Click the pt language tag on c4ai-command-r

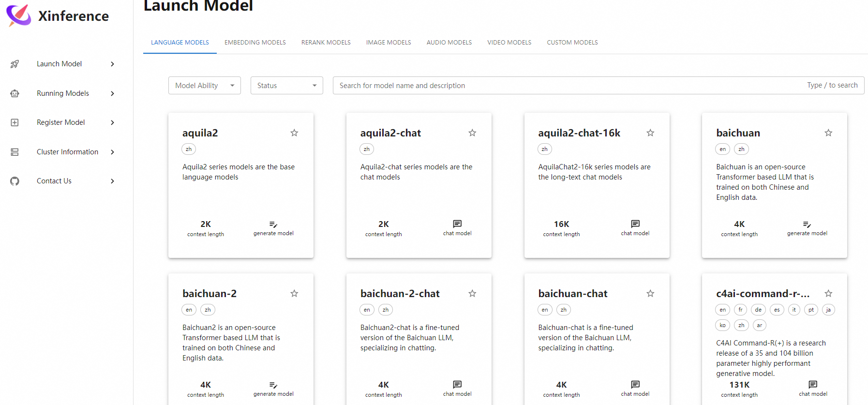point(811,310)
